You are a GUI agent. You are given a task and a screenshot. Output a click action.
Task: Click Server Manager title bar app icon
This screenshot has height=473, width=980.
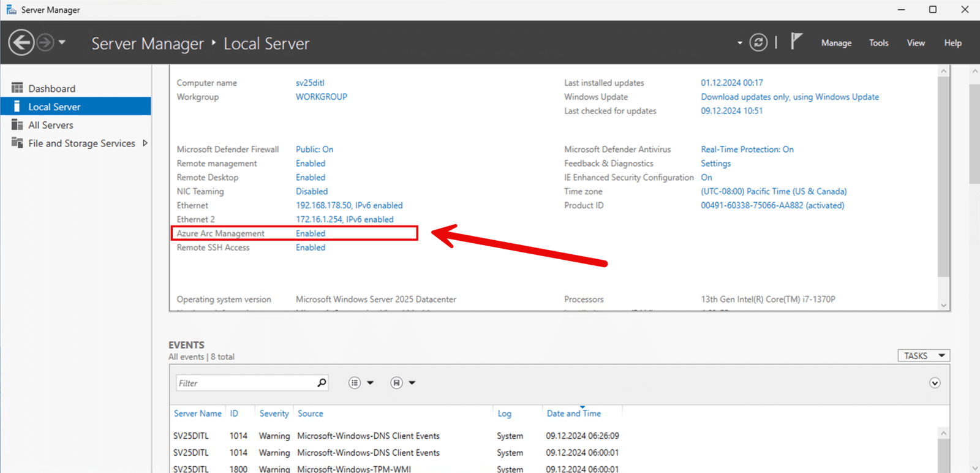11,10
